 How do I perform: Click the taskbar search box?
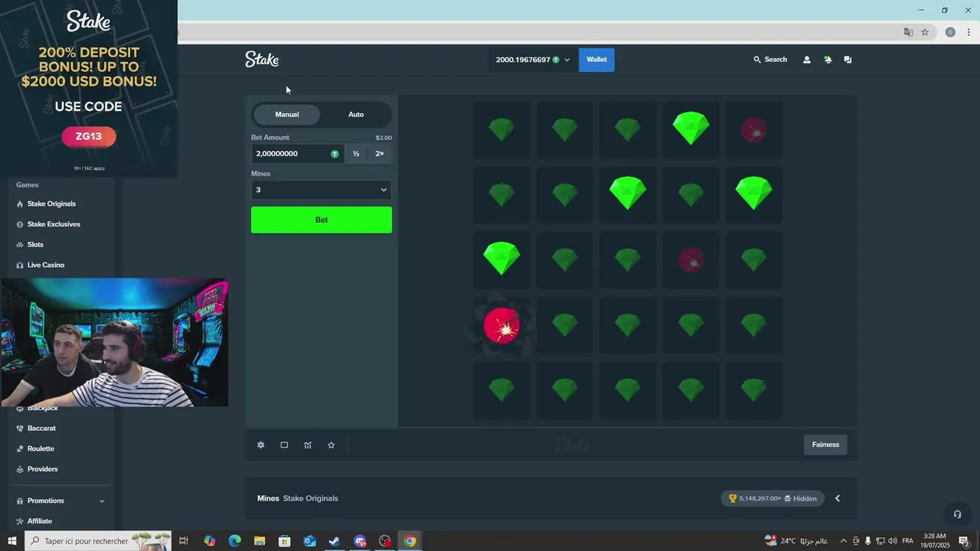98,541
